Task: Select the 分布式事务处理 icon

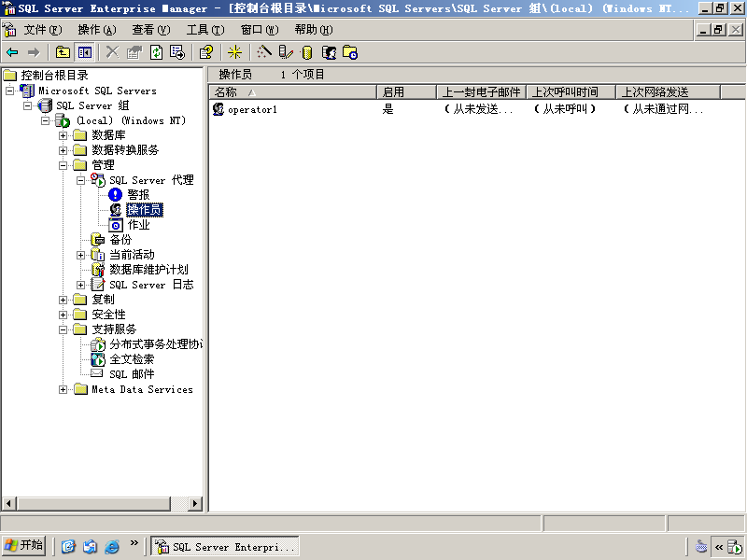Action: [98, 344]
